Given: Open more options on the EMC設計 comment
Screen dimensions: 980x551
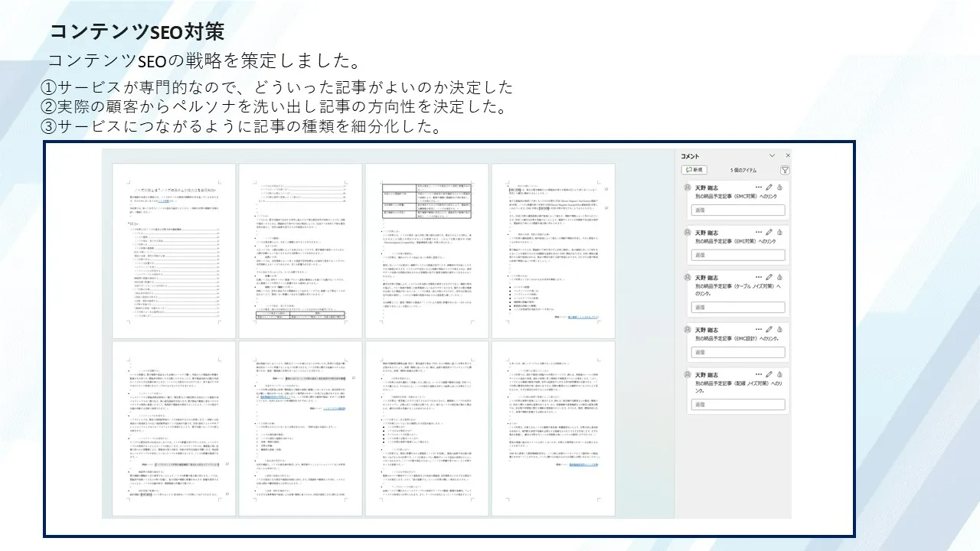Looking at the screenshot, I should coord(759,330).
